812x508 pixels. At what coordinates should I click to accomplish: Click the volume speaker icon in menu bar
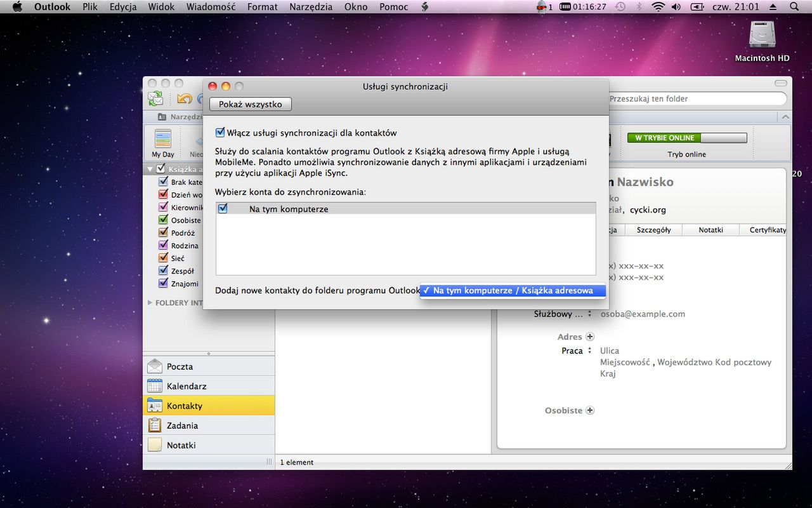(676, 6)
